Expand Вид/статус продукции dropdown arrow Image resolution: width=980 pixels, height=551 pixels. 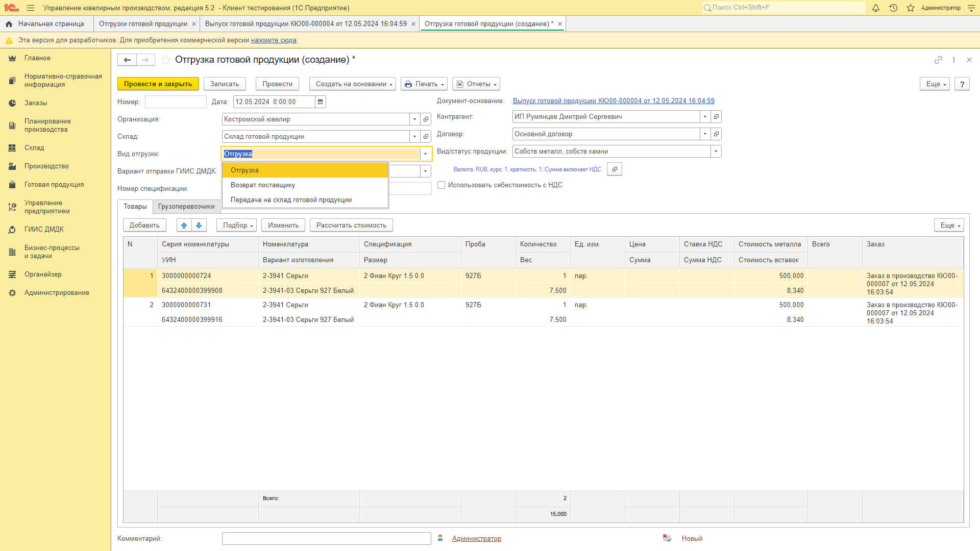pyautogui.click(x=716, y=152)
